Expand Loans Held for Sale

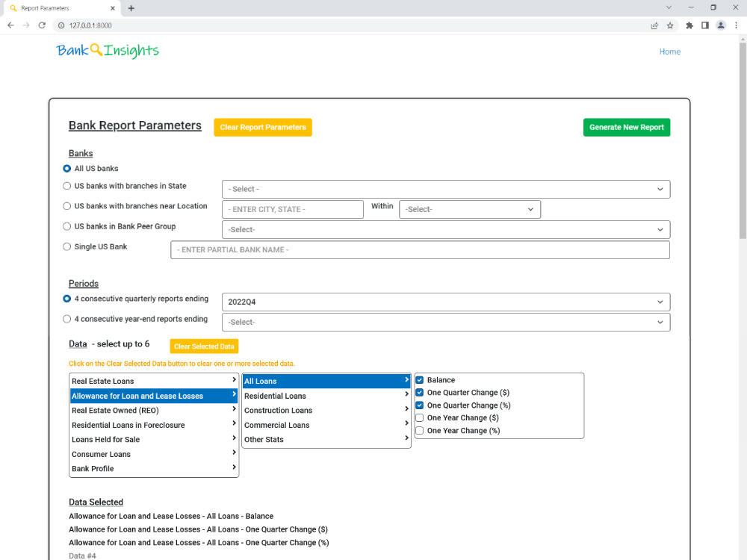(x=154, y=439)
